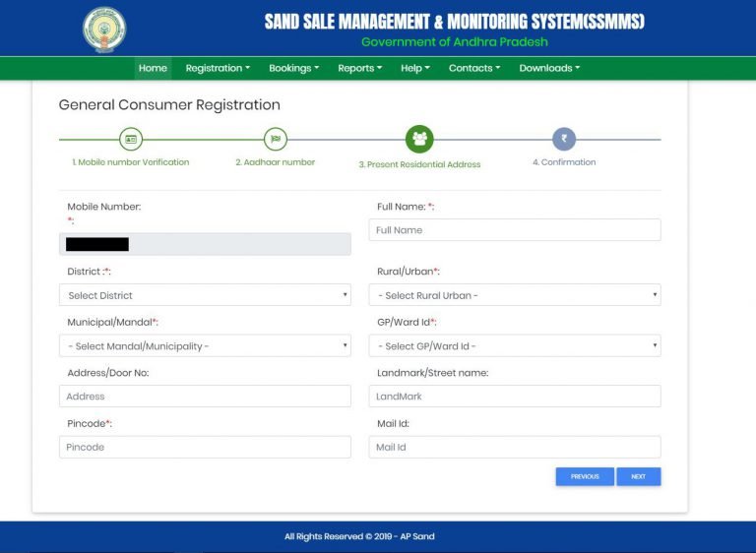This screenshot has width=756, height=553.
Task: Select the Mail Id input field
Action: [x=515, y=447]
